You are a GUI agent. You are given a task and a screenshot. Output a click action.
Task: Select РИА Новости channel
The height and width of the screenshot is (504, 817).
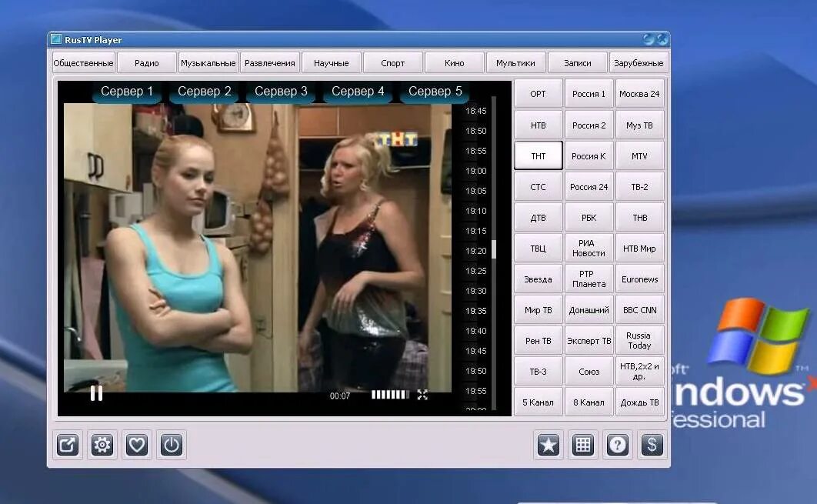pos(589,248)
